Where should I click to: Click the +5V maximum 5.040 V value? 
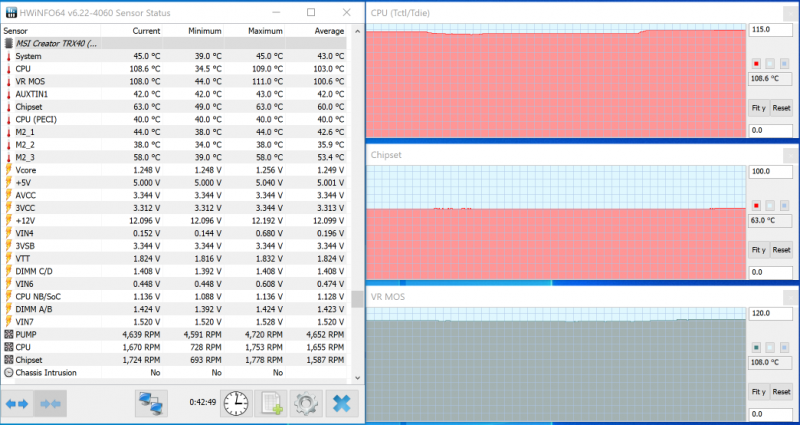pos(267,183)
